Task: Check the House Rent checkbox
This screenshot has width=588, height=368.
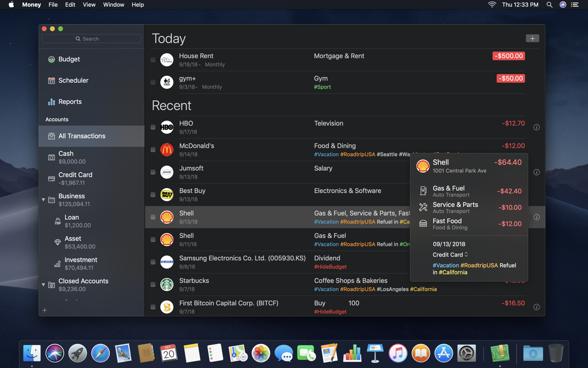Action: point(153,60)
